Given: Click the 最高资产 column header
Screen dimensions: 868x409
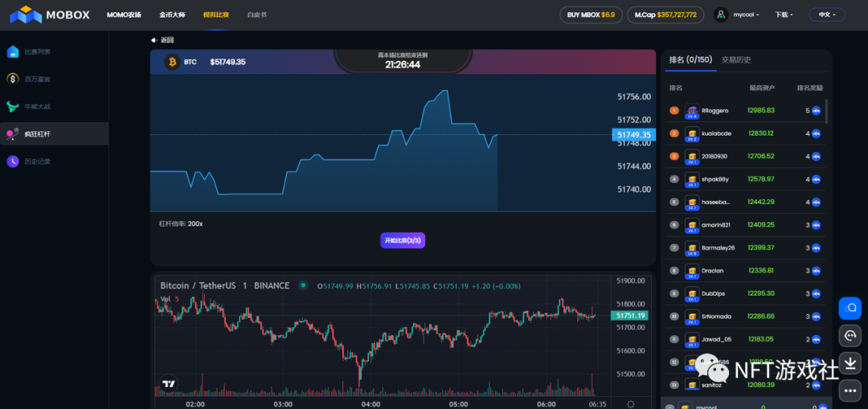Looking at the screenshot, I should tap(762, 88).
